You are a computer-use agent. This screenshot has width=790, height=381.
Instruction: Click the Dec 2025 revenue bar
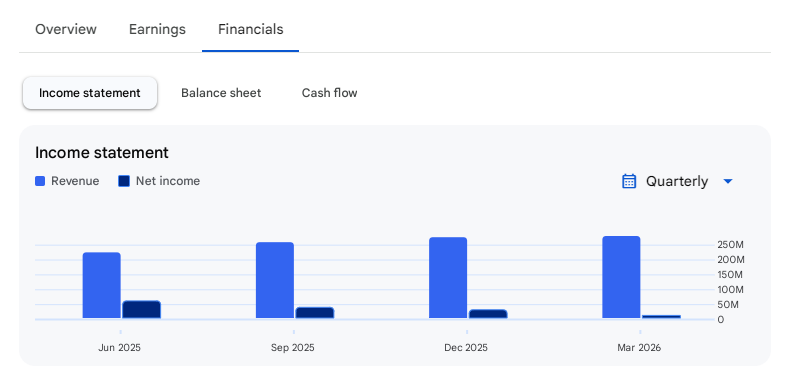(448, 278)
